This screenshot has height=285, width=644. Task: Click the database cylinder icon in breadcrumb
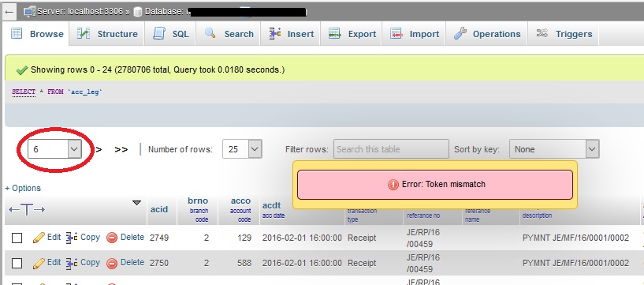pos(138,12)
